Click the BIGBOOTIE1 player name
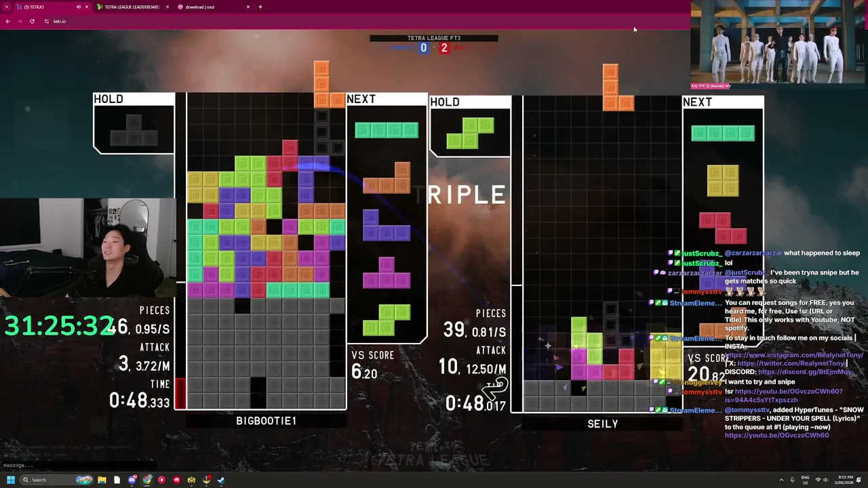Image resolution: width=868 pixels, height=488 pixels. (266, 421)
